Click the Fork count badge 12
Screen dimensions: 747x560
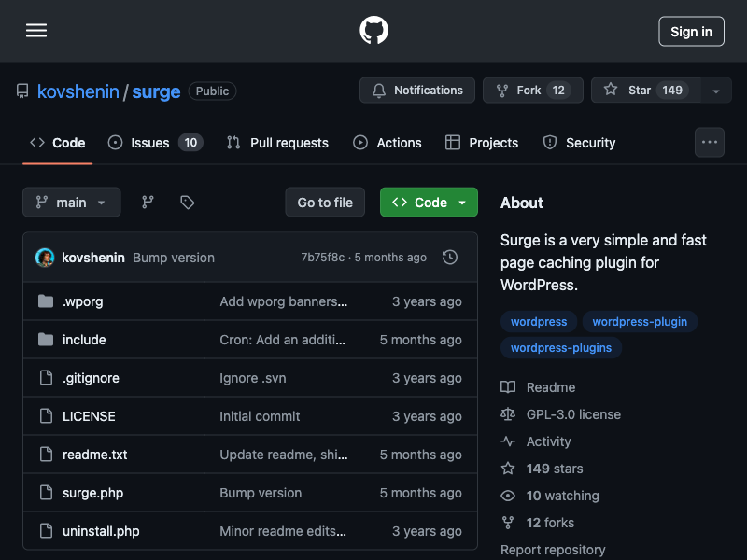pos(558,90)
